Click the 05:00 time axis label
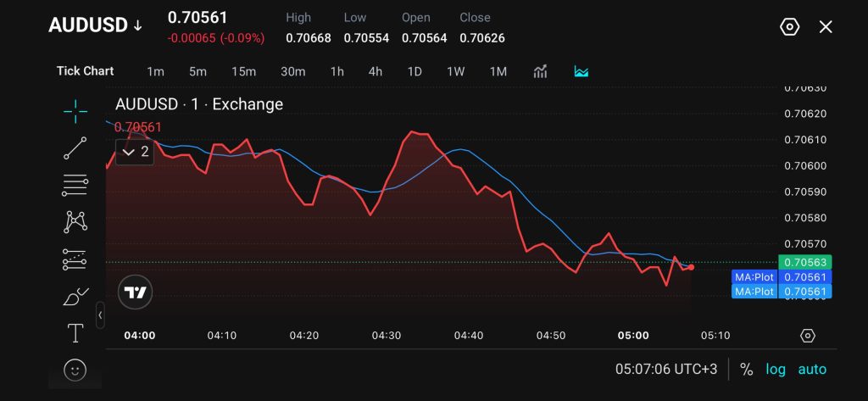The image size is (868, 401). tap(633, 336)
